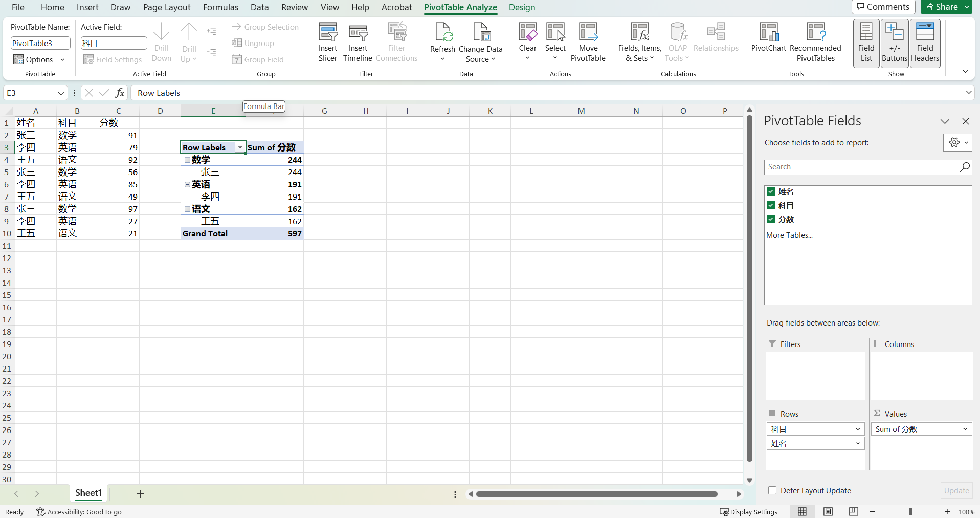
Task: Switch to Page Layout view
Action: [828, 512]
